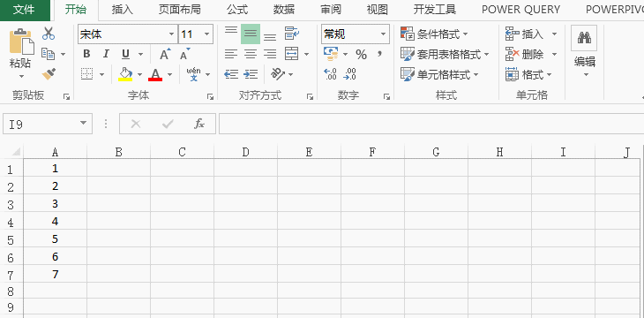Image resolution: width=644 pixels, height=318 pixels.
Task: Decrease font size with smaller A
Action: pyautogui.click(x=185, y=54)
